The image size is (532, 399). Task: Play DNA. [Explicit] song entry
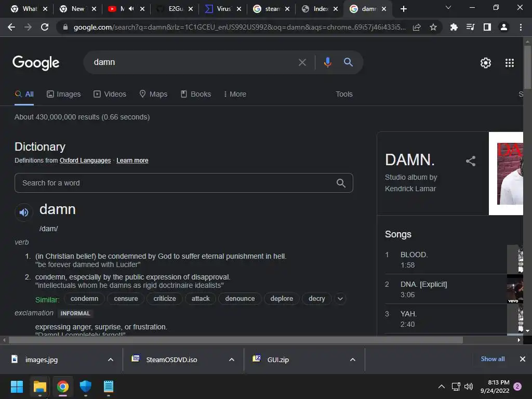(x=454, y=289)
